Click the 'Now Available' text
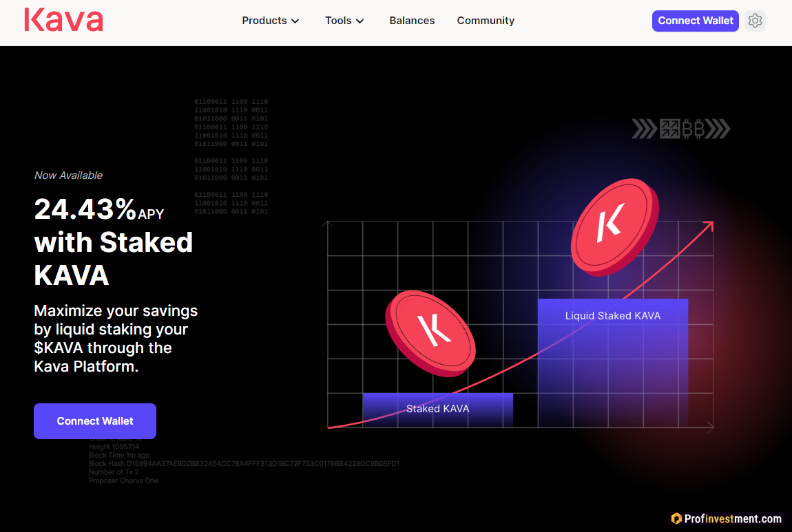The width and height of the screenshot is (792, 532). [68, 175]
